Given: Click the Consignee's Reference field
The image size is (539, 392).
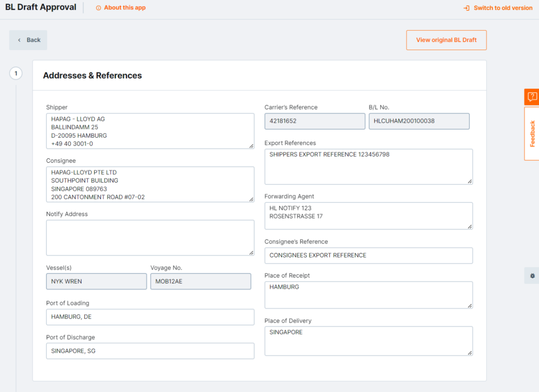Looking at the screenshot, I should [368, 256].
